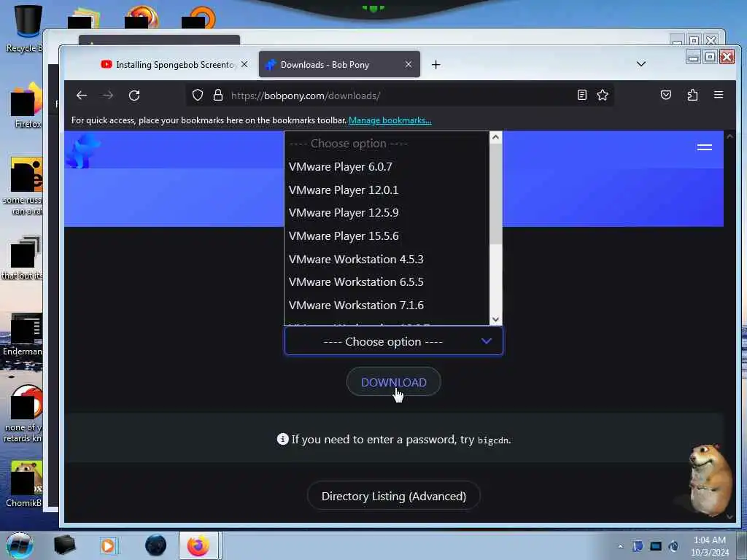Select the Downloads - Bob Pony tab
This screenshot has height=560, width=747.
(x=339, y=64)
